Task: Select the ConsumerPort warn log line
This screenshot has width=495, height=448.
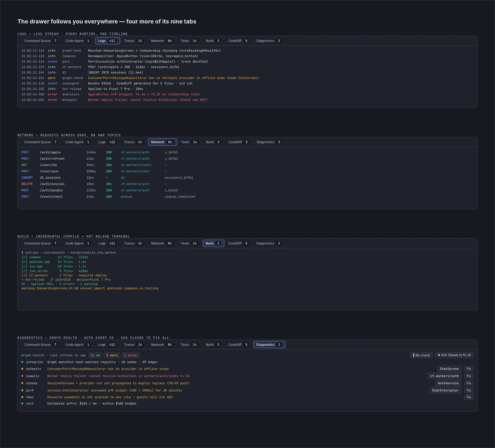Action: coord(247,78)
